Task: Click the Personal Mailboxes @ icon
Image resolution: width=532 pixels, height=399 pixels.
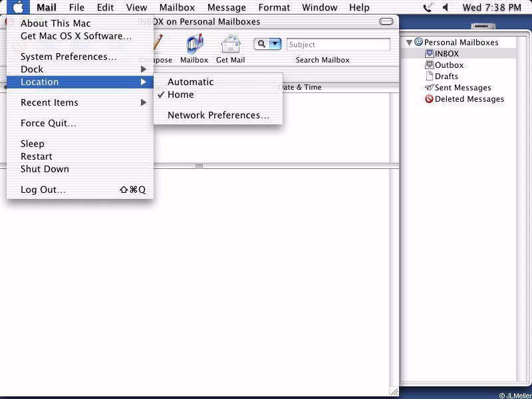Action: point(419,42)
